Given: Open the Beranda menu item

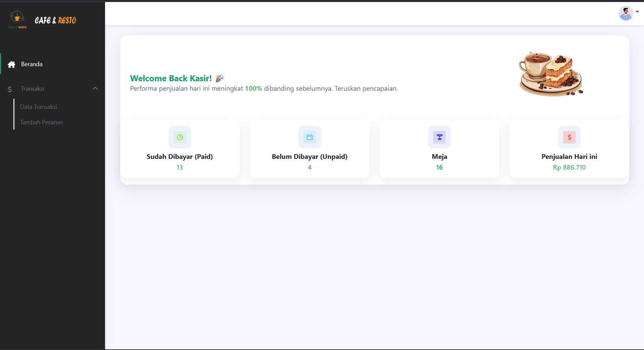Looking at the screenshot, I should pyautogui.click(x=52, y=64).
